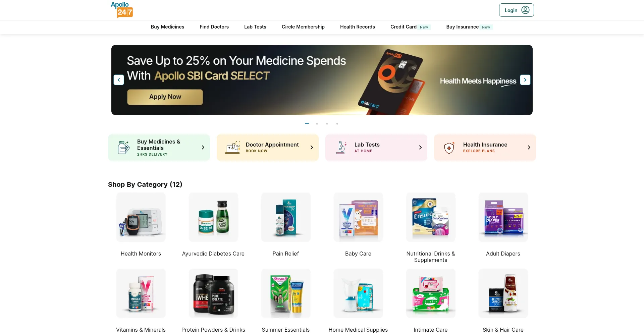
Task: Click the stethoscope laptop icon for Doctor Appointment
Action: click(x=233, y=148)
